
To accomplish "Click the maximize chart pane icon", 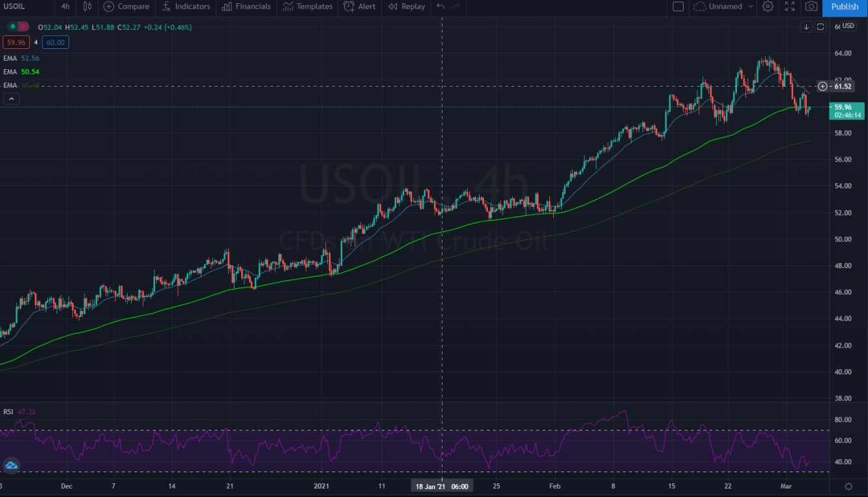I will point(820,27).
